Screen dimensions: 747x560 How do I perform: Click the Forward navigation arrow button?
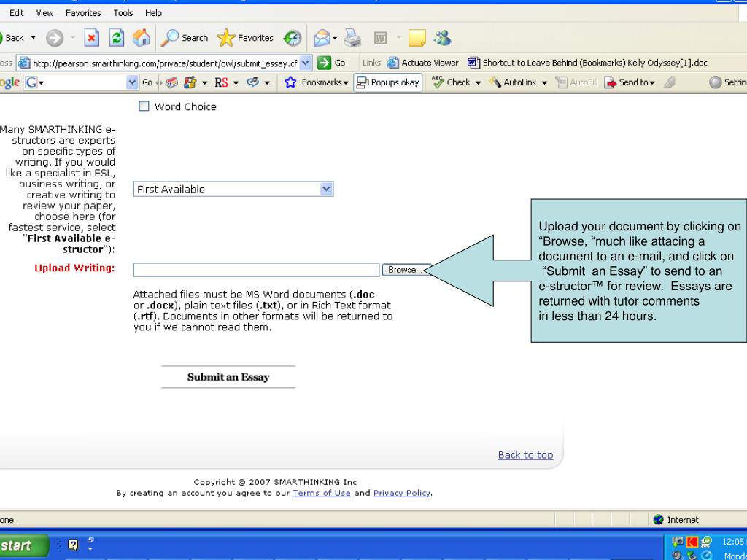click(x=55, y=38)
